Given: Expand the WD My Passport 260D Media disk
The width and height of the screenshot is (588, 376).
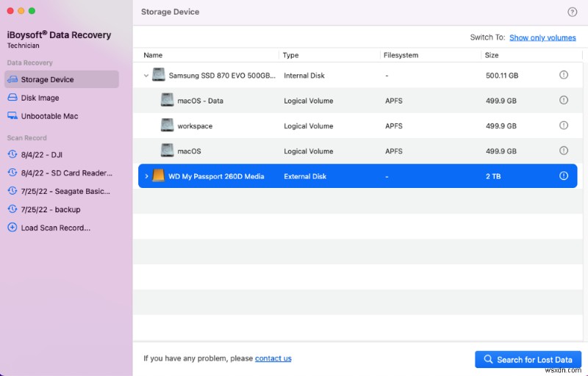Looking at the screenshot, I should 146,176.
